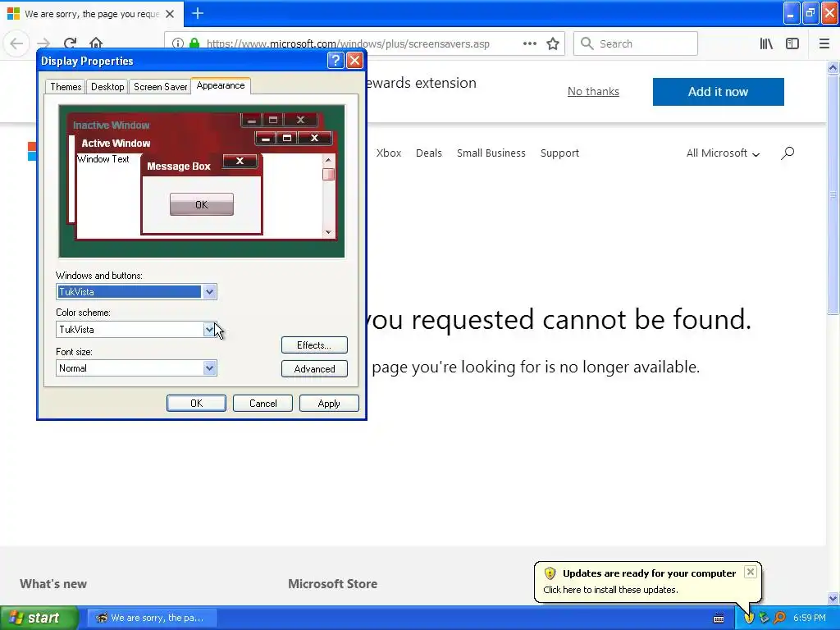Show site information via the info icon
This screenshot has width=840, height=630.
[178, 43]
